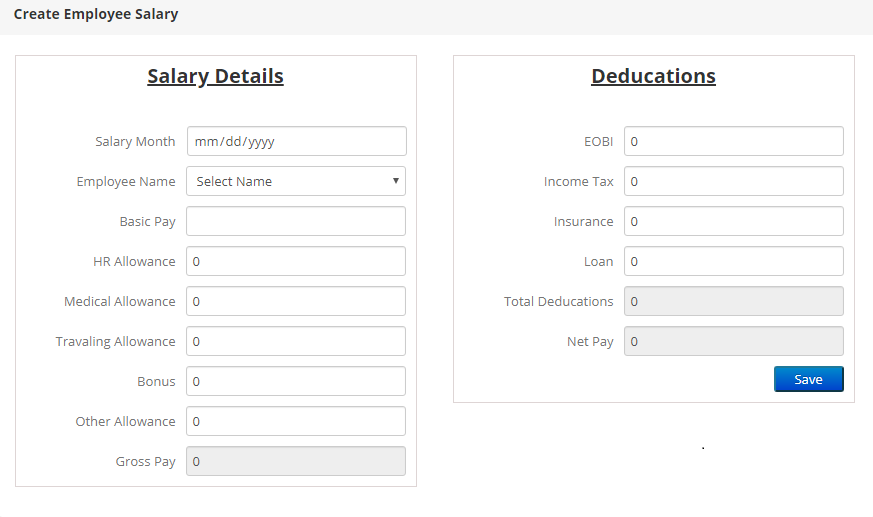The image size is (873, 517).
Task: Focus the Loan input field
Action: pos(733,261)
